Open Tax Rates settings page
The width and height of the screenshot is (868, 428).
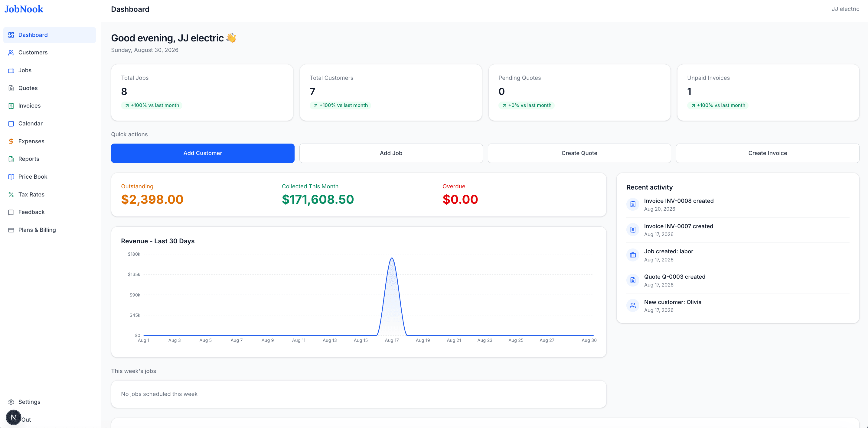[50, 195]
